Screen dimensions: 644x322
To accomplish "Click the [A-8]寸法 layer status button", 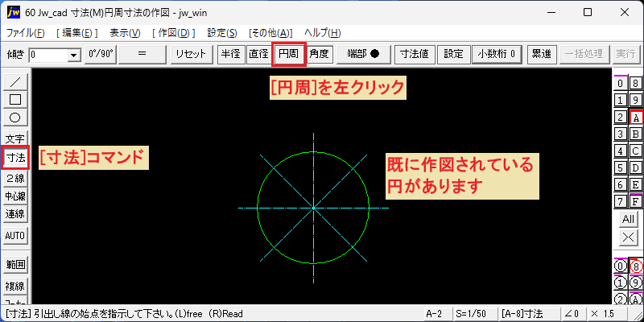I will 528,314.
